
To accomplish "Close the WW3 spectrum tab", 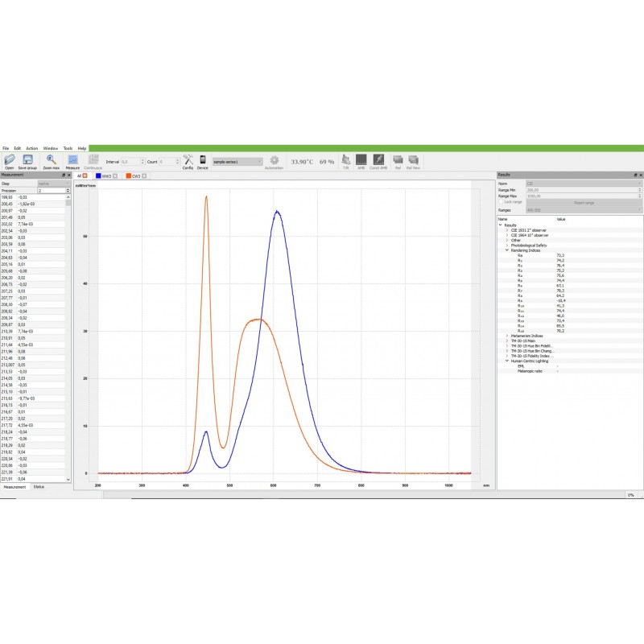I will pyautogui.click(x=115, y=175).
